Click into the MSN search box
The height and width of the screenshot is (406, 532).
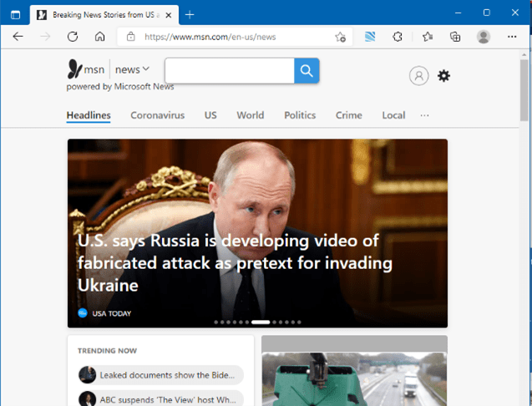[230, 71]
